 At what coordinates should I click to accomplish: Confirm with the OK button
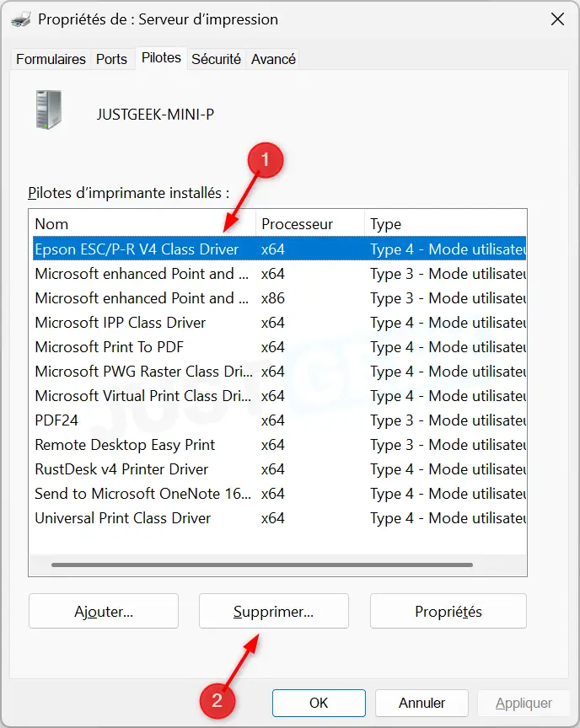pyautogui.click(x=319, y=703)
